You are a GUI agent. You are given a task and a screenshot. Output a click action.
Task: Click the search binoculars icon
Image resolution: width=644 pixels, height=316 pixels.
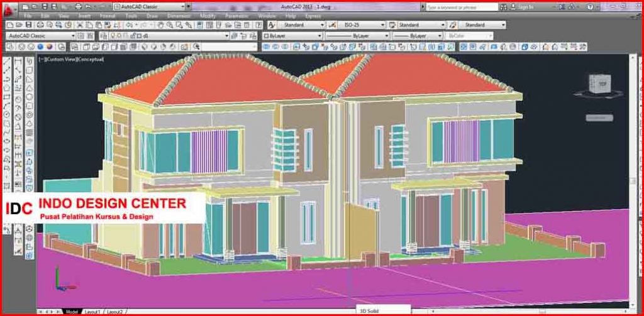504,7
